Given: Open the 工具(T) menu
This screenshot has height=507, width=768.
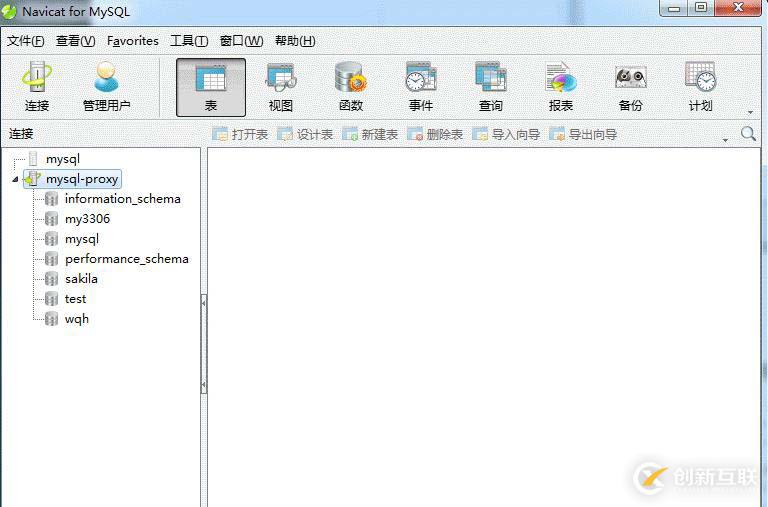Looking at the screenshot, I should coord(189,41).
